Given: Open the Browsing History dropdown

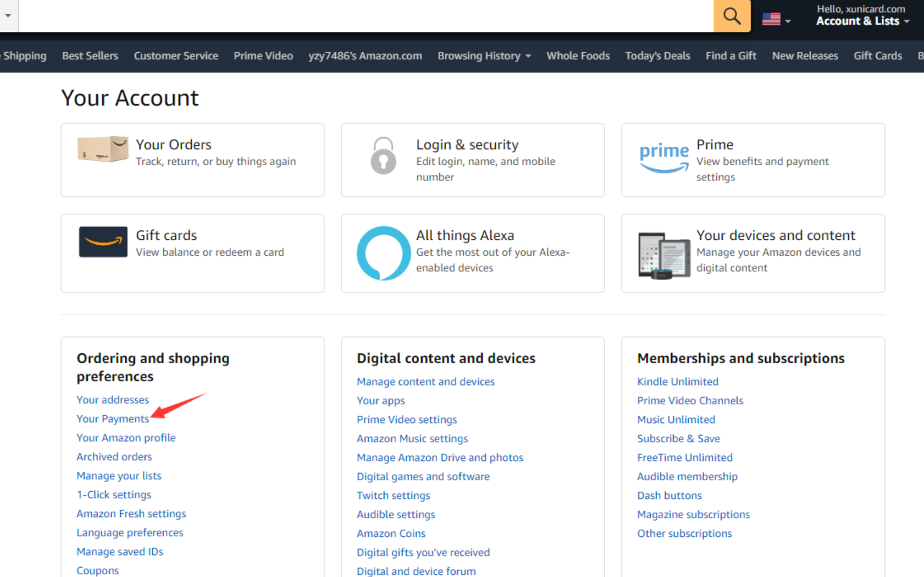Looking at the screenshot, I should [x=484, y=56].
